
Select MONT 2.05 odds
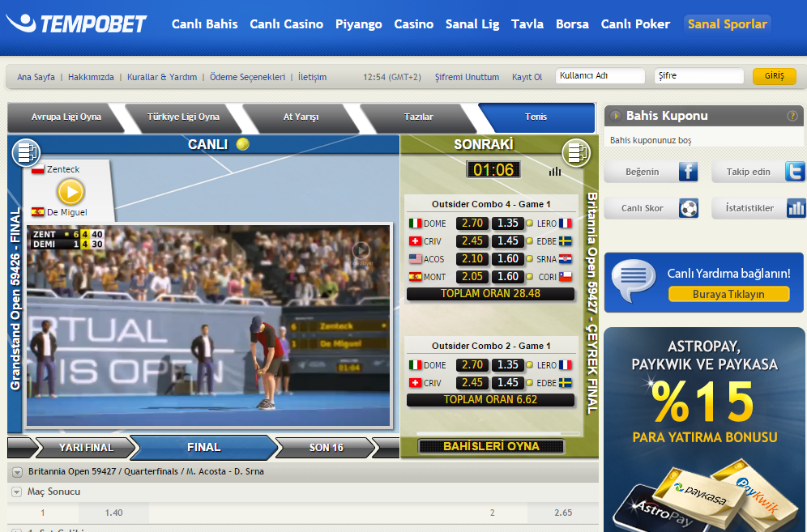click(x=472, y=277)
